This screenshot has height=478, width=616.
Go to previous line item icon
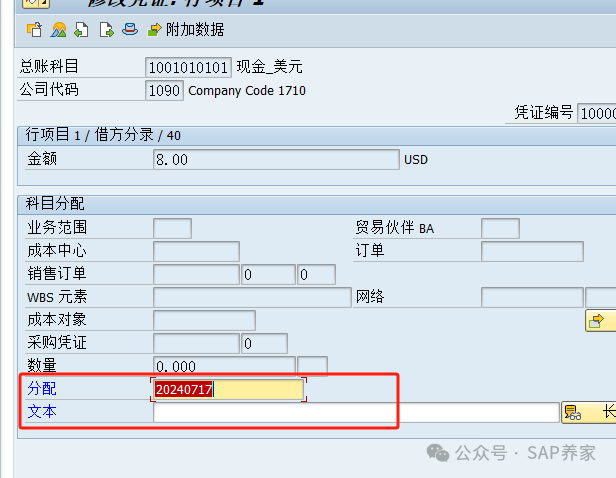81,30
